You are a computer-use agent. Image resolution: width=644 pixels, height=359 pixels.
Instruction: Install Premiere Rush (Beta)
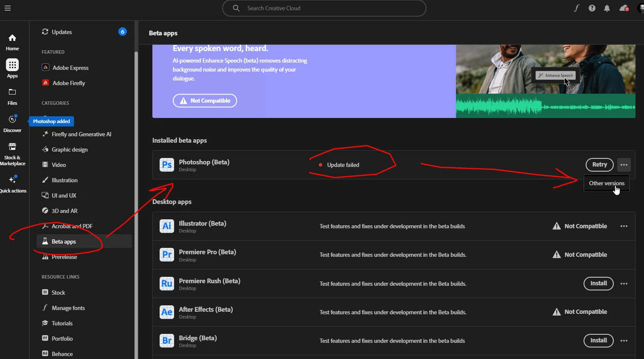[x=598, y=284]
